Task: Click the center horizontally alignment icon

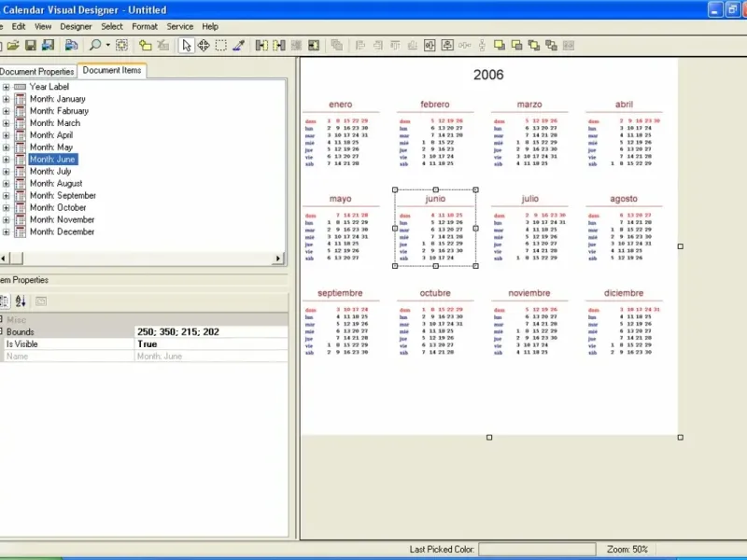Action: pos(430,45)
